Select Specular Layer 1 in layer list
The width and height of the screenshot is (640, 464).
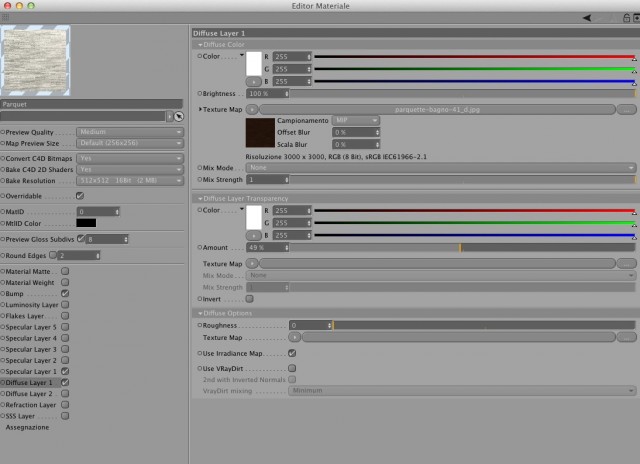pyautogui.click(x=31, y=371)
